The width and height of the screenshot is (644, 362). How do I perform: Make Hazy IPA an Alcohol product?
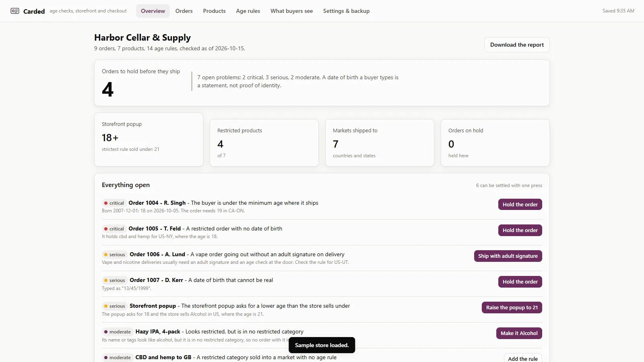tap(519, 333)
